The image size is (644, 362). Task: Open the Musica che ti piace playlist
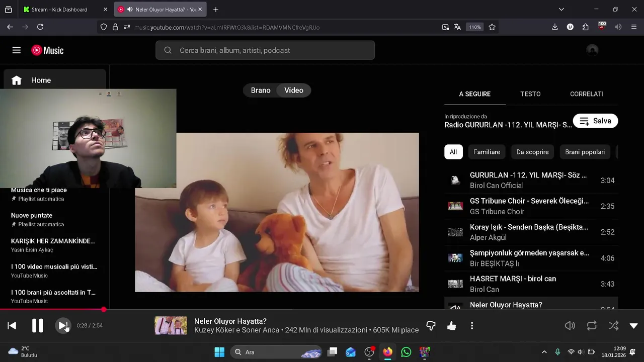click(x=54, y=194)
